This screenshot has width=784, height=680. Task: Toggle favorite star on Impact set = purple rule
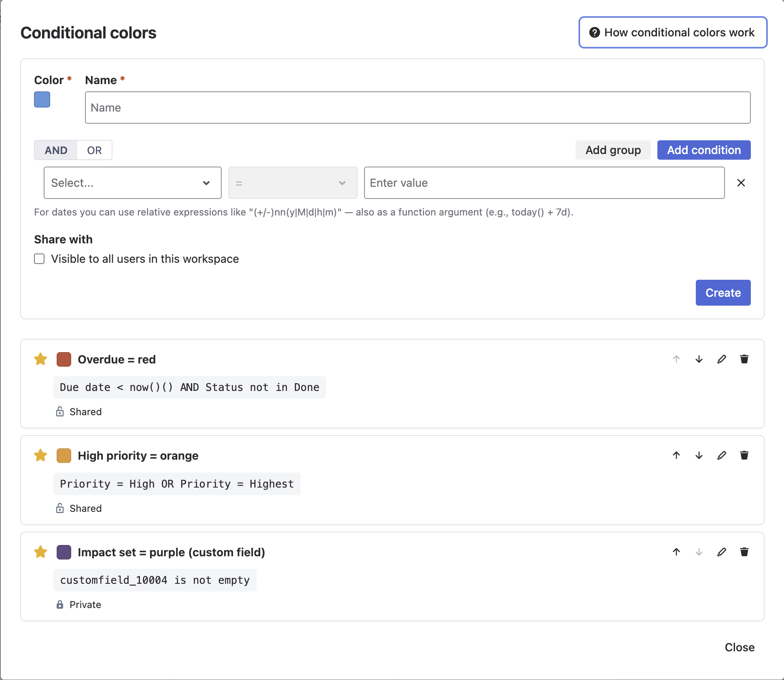click(40, 552)
